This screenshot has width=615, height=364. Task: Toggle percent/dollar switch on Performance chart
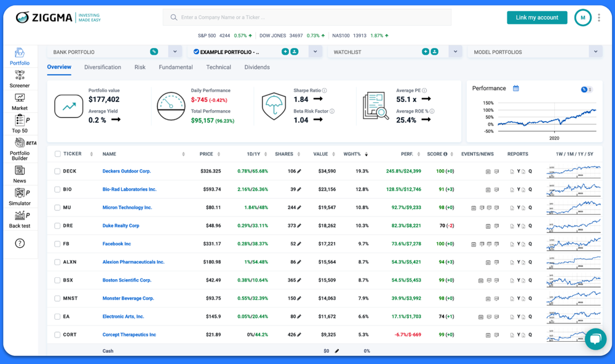[x=586, y=89]
